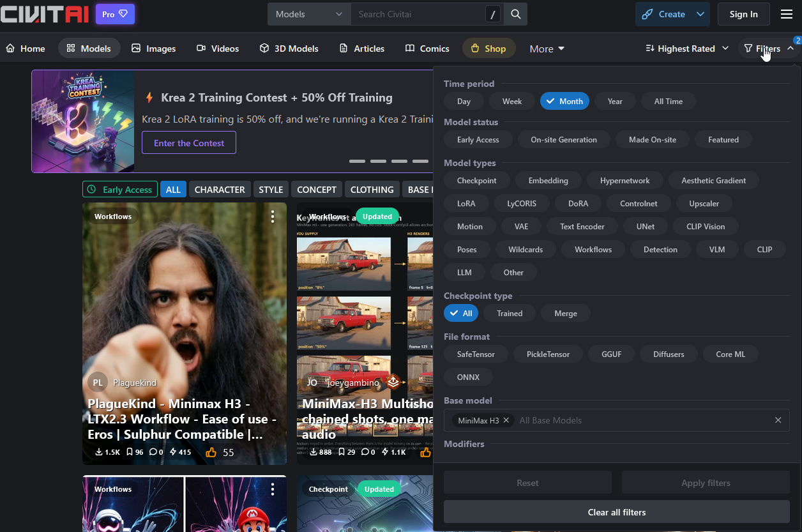Open the 3D Models tab
Image resolution: width=802 pixels, height=532 pixels.
pos(291,49)
